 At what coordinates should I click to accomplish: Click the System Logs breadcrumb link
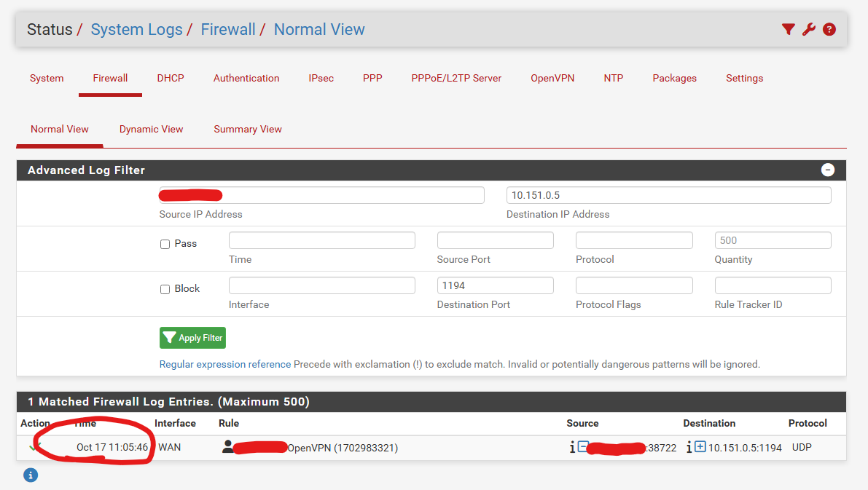coord(136,30)
